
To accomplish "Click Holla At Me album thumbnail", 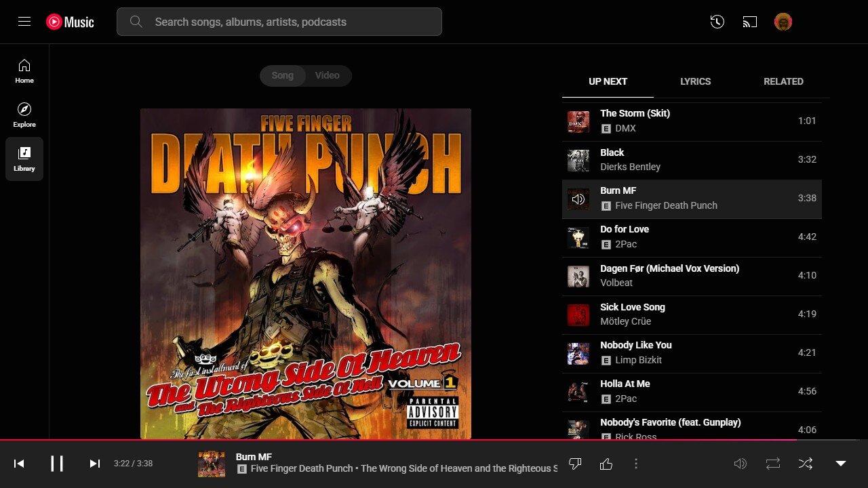I will pos(578,392).
